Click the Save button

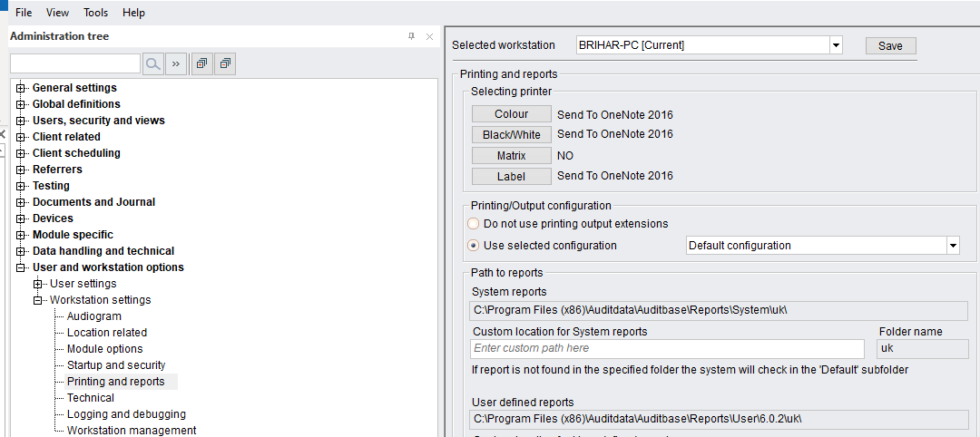891,45
